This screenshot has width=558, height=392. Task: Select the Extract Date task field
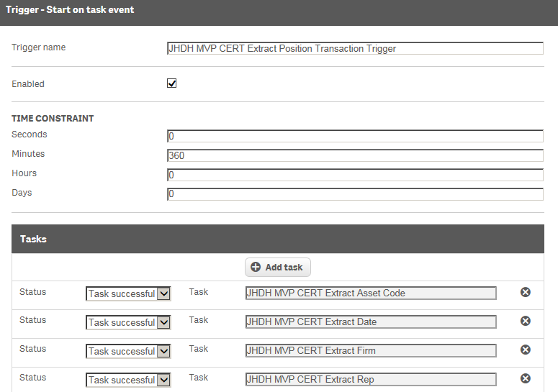(x=371, y=322)
